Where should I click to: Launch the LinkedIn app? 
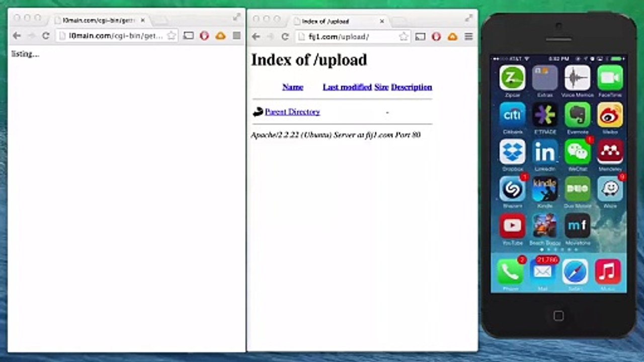(x=545, y=152)
